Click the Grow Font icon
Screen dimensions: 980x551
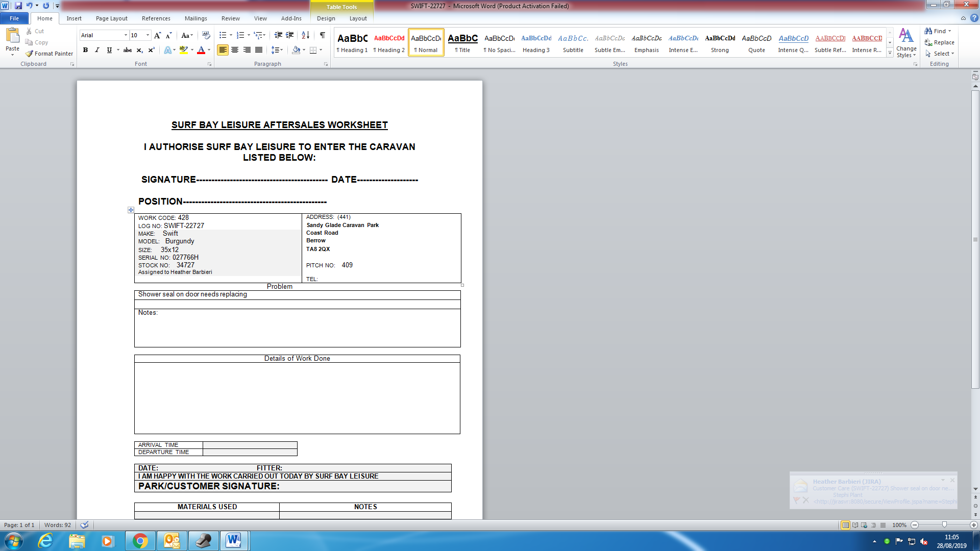click(157, 35)
